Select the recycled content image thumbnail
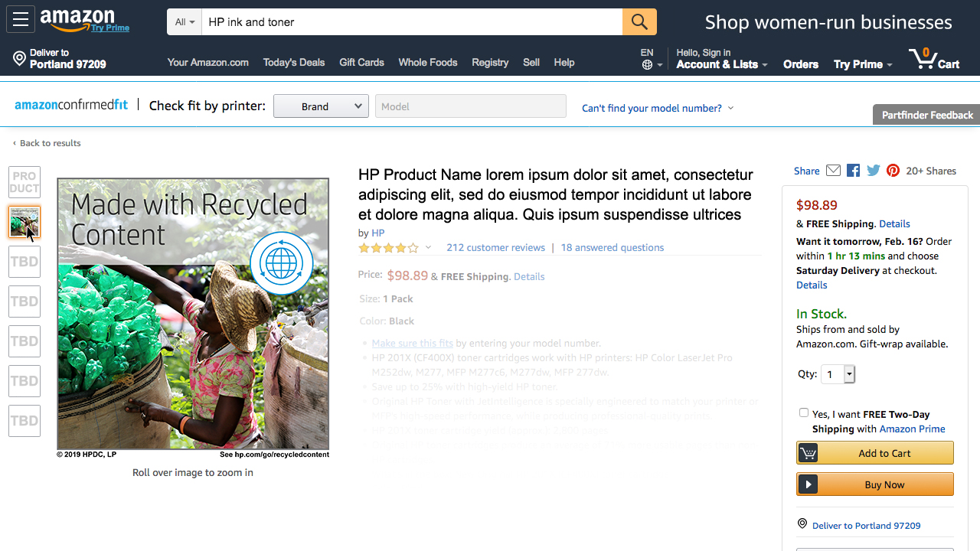 click(x=24, y=222)
